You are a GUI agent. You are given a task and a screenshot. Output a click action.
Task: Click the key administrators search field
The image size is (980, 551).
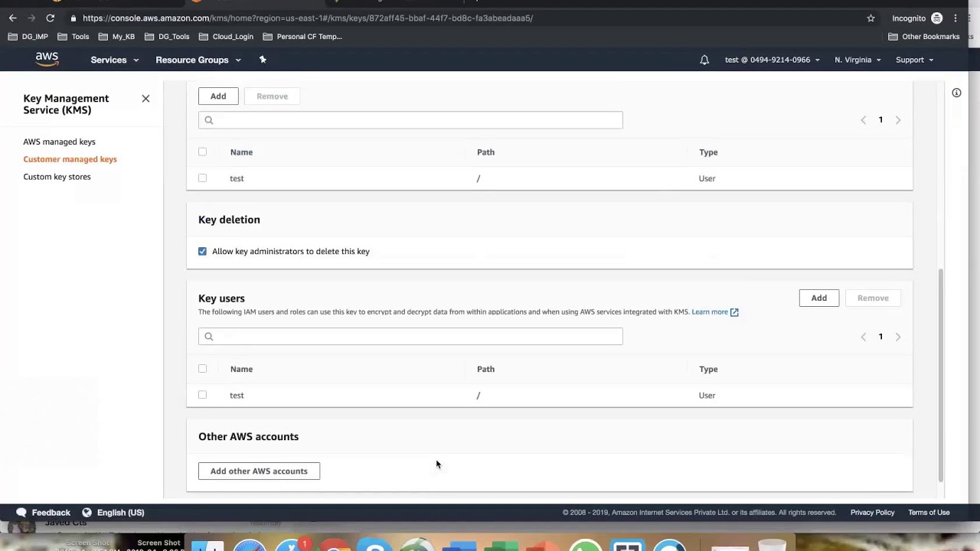[x=410, y=120]
